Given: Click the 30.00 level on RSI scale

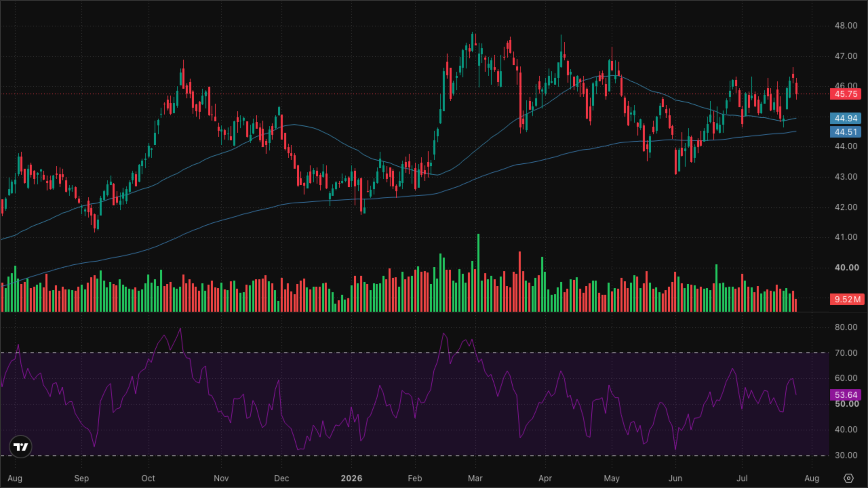Looking at the screenshot, I should pos(846,455).
